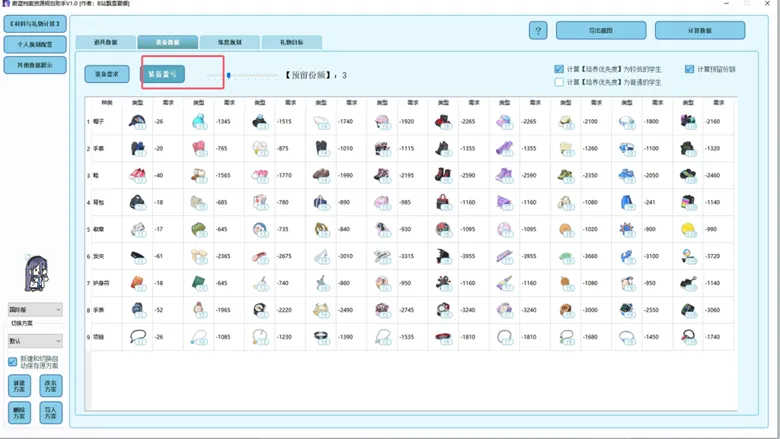780x439 pixels.
Task: Switch to the 装备数据 tab
Action: pos(168,42)
